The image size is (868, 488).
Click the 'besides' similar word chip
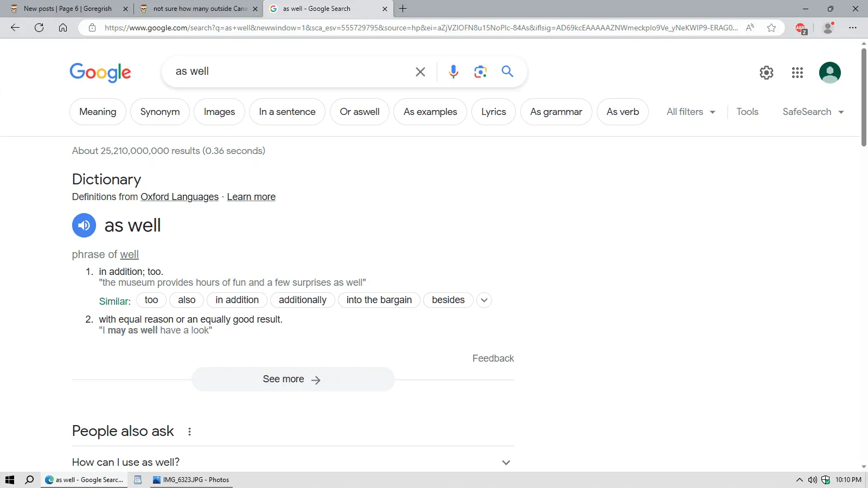pos(448,300)
